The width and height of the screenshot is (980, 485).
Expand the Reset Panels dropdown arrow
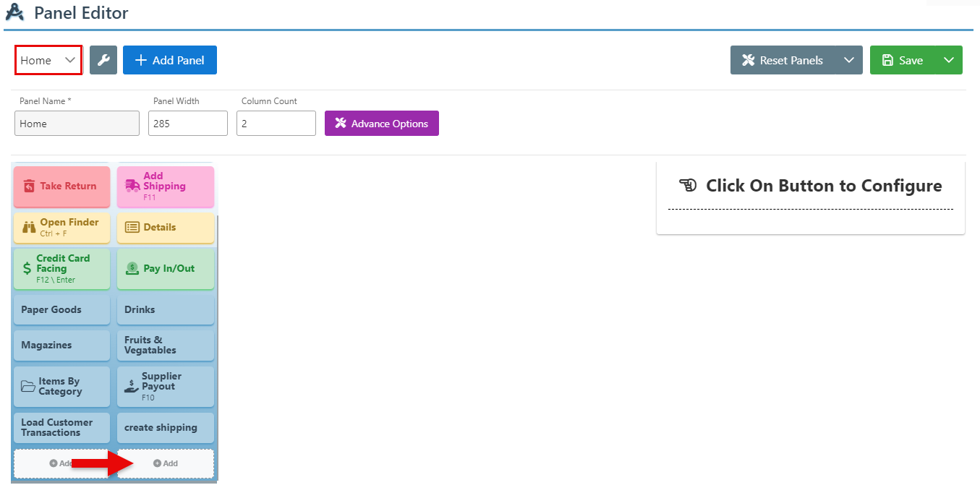click(848, 60)
